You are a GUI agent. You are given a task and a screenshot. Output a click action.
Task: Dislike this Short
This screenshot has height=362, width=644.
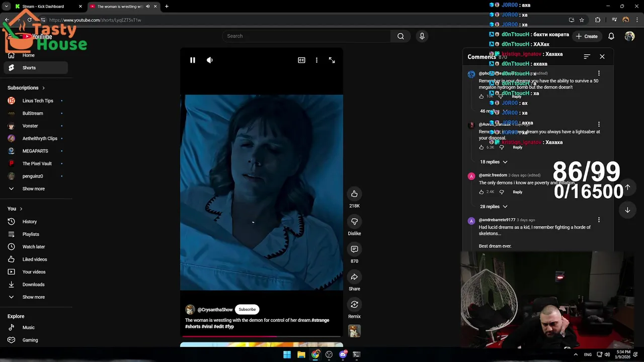(354, 222)
